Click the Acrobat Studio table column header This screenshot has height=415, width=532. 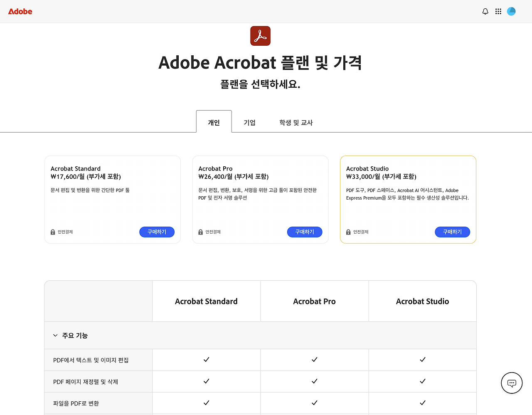coord(422,301)
